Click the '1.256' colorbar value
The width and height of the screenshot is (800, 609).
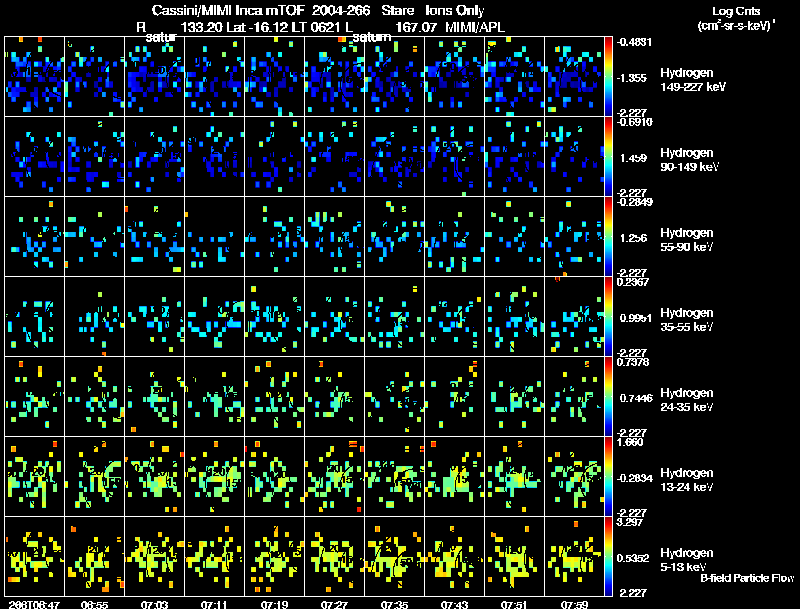click(634, 238)
